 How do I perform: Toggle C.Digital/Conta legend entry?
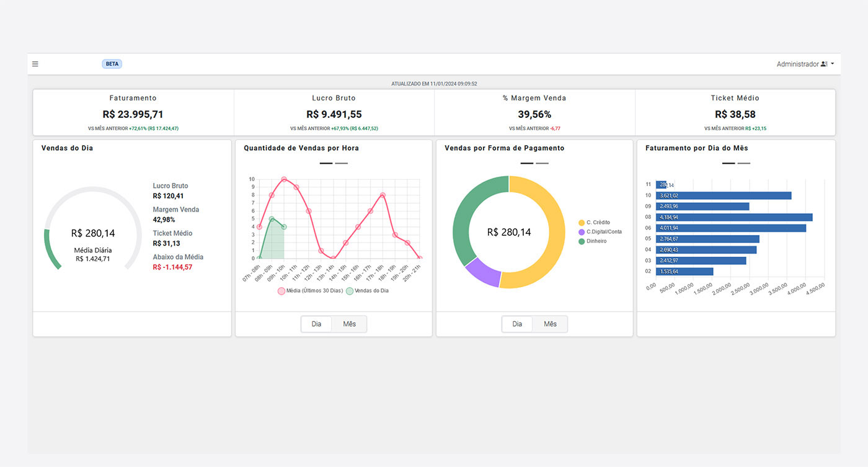pyautogui.click(x=600, y=231)
